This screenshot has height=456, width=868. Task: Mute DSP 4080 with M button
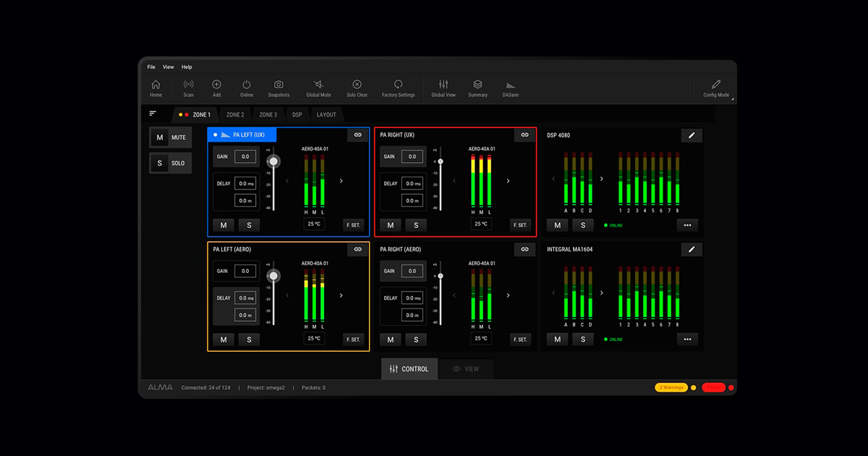pyautogui.click(x=557, y=225)
